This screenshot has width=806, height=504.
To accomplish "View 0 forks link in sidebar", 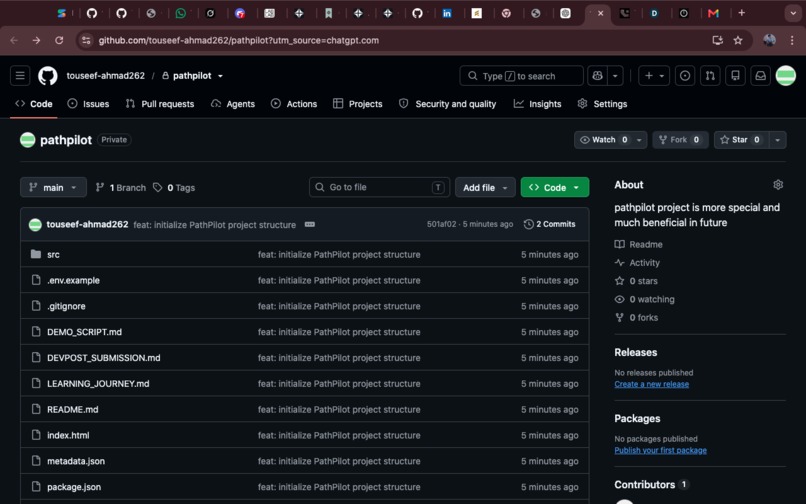I will (x=636, y=317).
